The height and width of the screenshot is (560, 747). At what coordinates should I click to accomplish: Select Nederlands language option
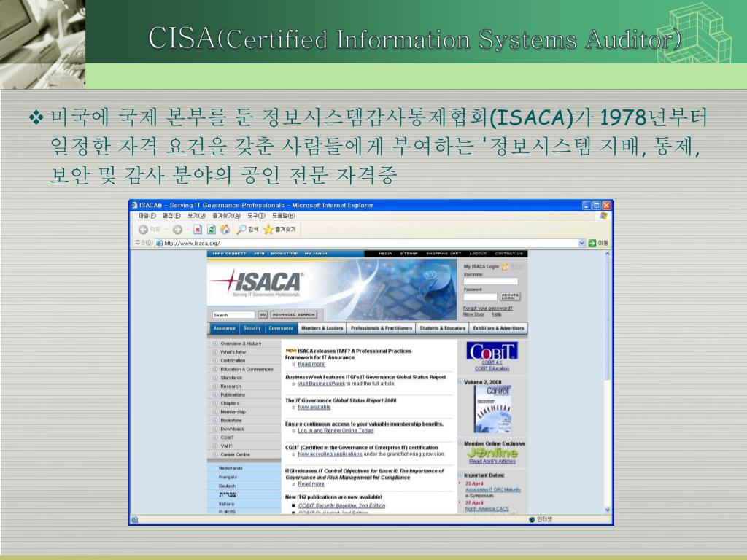point(231,468)
